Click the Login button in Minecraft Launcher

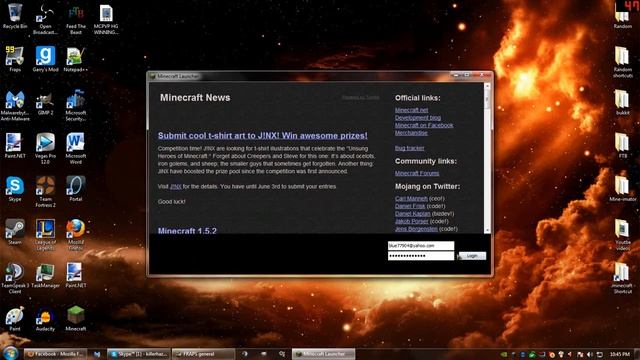(472, 256)
